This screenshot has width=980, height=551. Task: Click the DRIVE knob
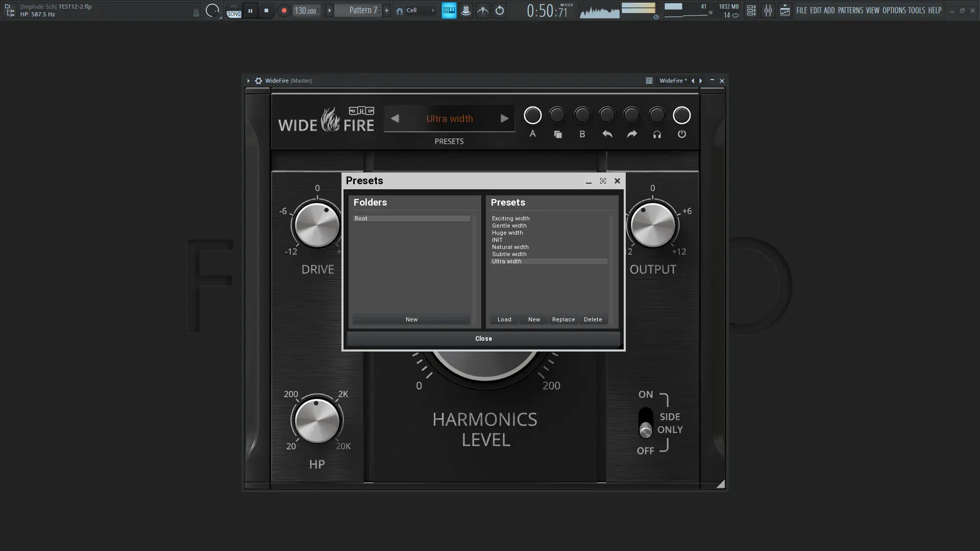(317, 225)
